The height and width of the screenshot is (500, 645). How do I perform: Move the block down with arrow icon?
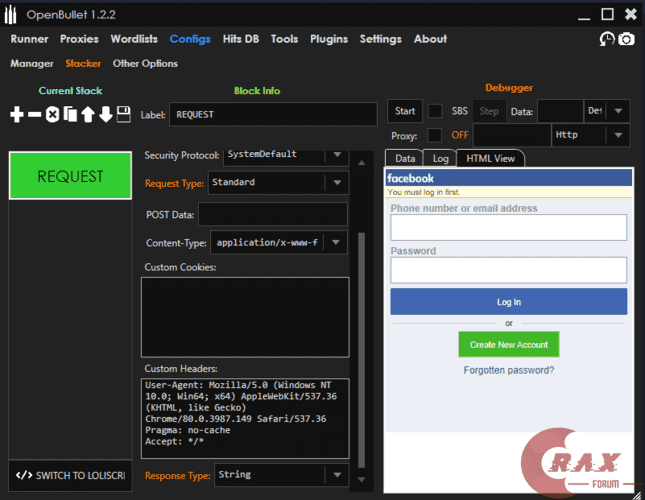(x=105, y=115)
